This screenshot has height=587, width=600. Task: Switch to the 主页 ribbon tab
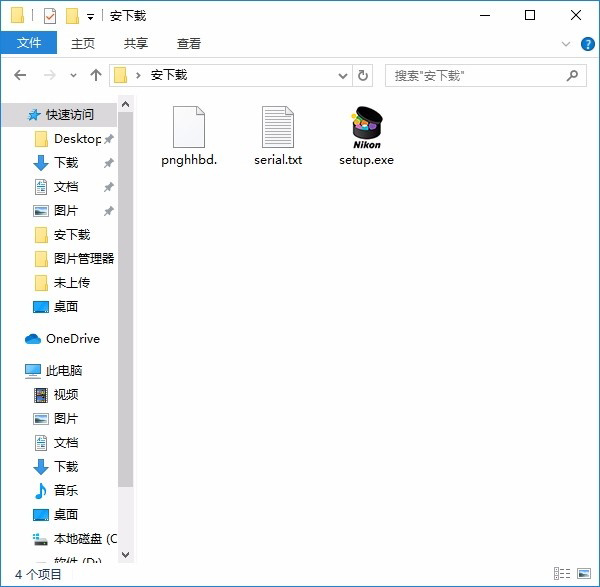coord(83,43)
